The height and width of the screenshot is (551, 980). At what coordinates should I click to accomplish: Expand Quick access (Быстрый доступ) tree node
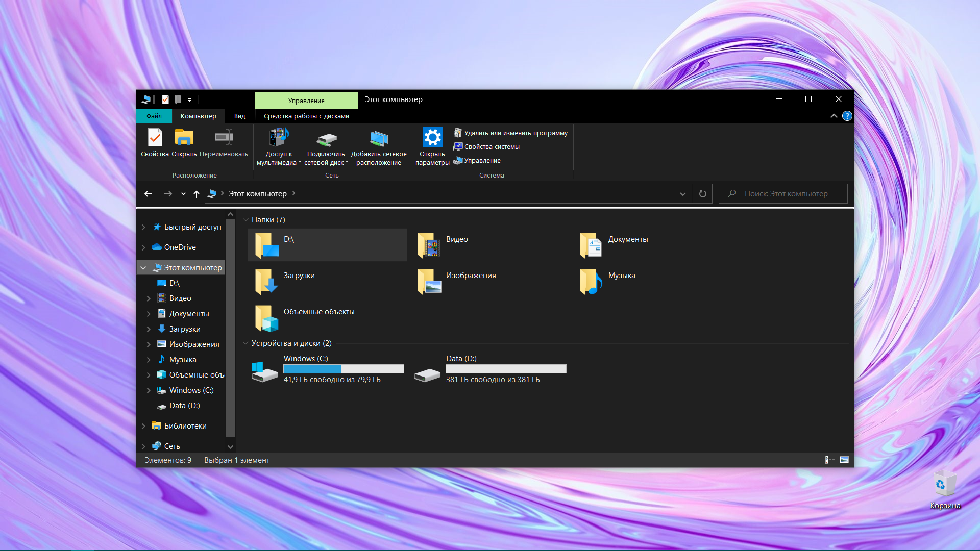tap(143, 227)
